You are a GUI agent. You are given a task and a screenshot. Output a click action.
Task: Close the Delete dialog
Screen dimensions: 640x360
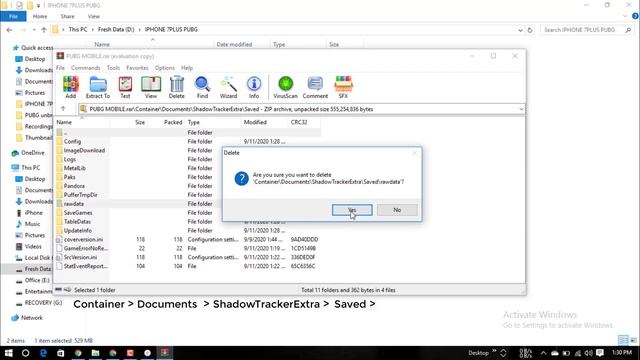415,153
